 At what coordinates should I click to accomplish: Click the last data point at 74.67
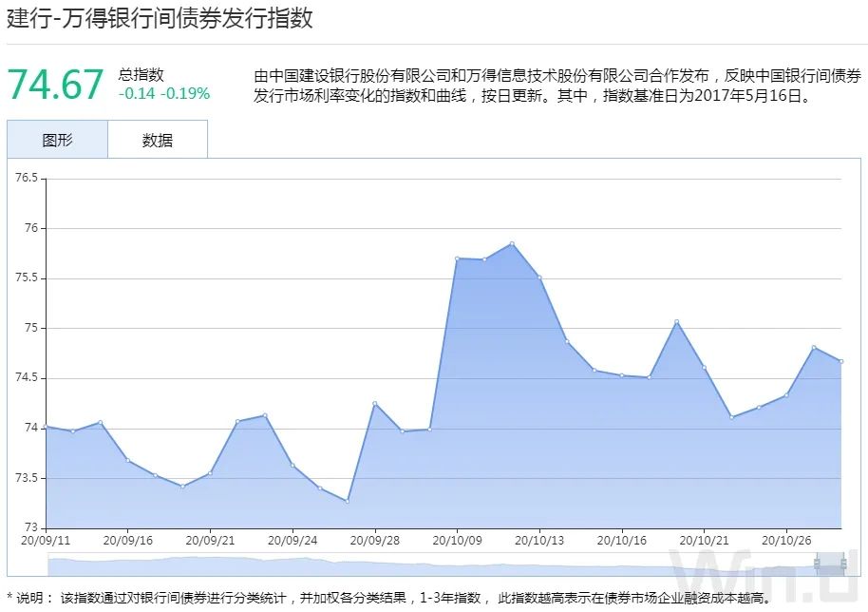[x=840, y=361]
